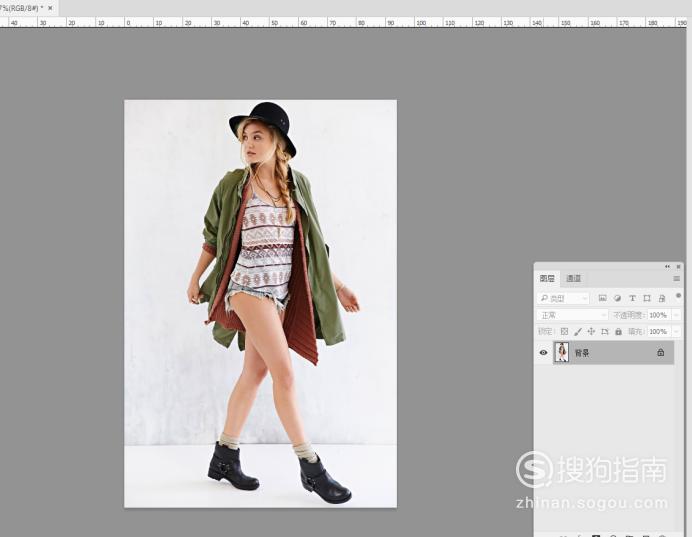Viewport: 692px width, 537px height.
Task: Click the fill 100% value field
Action: 658,331
